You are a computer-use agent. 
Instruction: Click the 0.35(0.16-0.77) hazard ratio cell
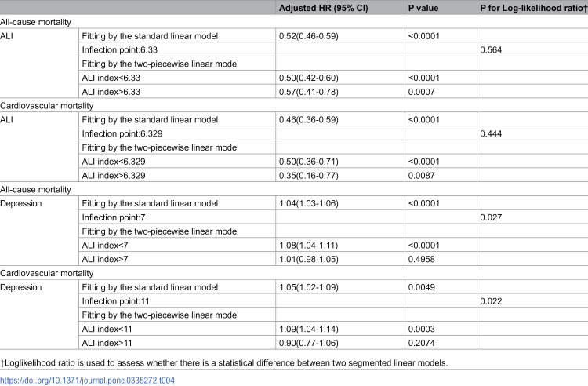pos(309,176)
